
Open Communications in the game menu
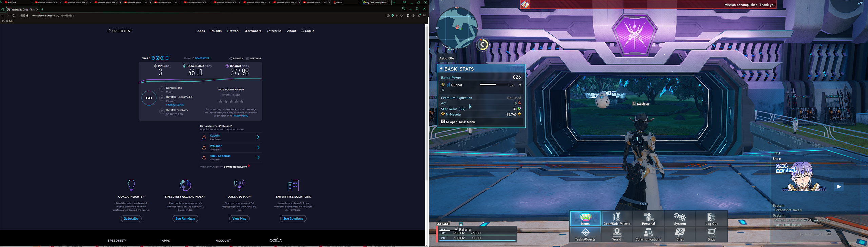tap(648, 234)
